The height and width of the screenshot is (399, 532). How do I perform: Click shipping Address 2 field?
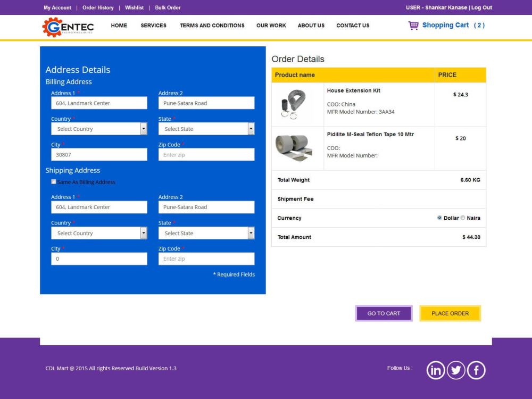pos(206,207)
